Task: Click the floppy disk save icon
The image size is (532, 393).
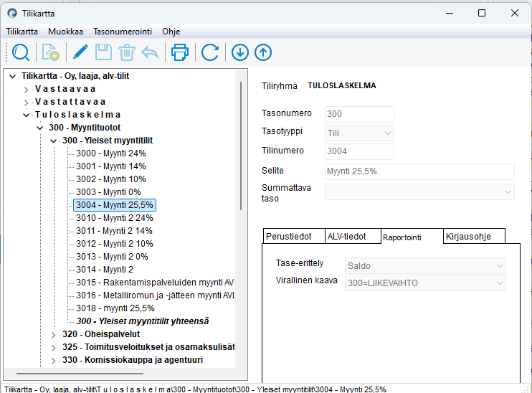Action: [103, 52]
